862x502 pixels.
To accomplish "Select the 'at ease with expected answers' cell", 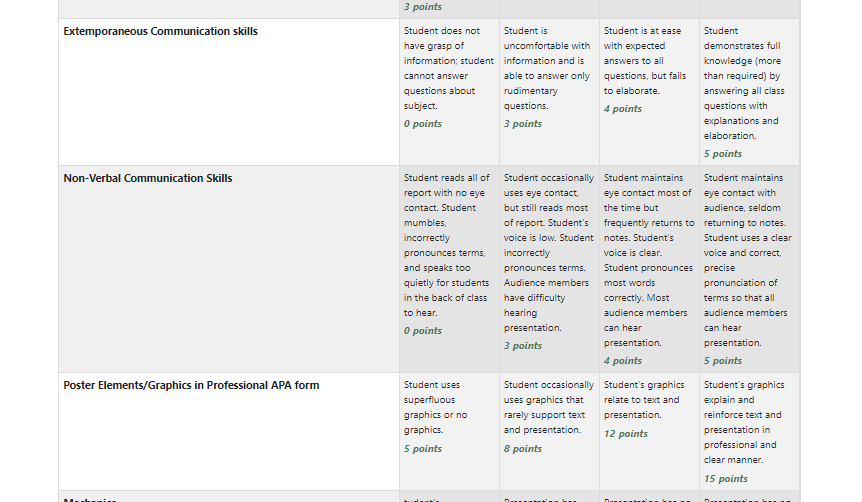I will (649, 92).
